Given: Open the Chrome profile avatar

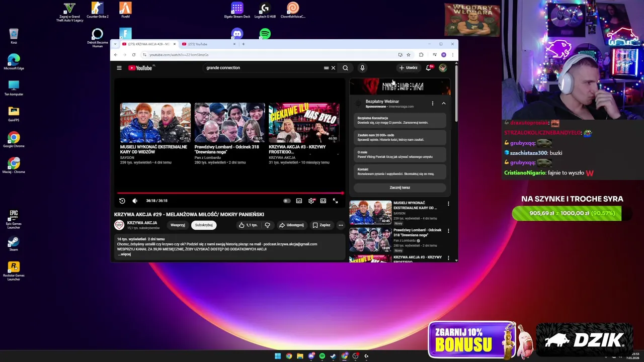Looking at the screenshot, I should pyautogui.click(x=443, y=55).
